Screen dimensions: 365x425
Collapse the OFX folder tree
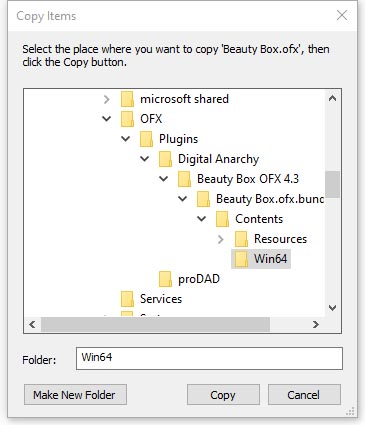click(107, 119)
